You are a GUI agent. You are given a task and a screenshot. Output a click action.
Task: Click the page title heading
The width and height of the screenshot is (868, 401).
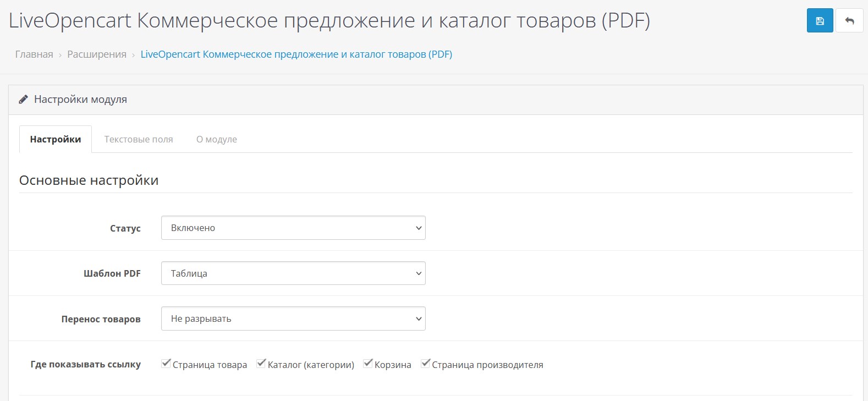(329, 21)
